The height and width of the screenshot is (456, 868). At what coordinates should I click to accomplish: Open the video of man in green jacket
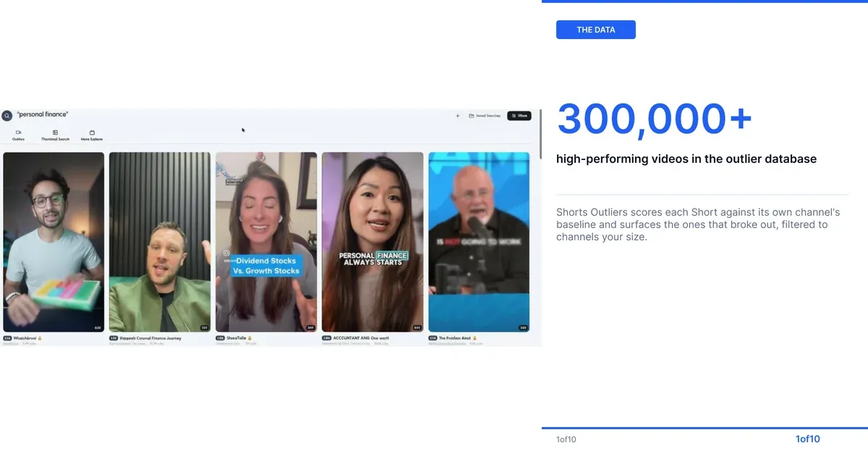(160, 242)
